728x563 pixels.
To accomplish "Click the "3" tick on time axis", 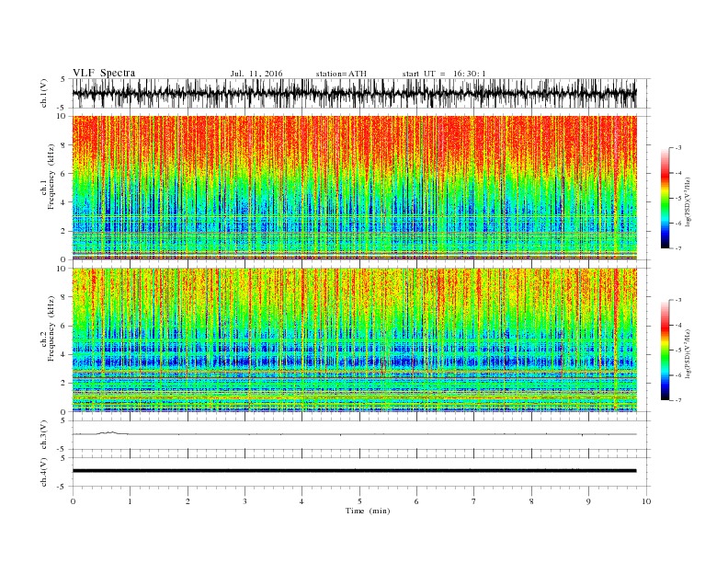I will (x=245, y=501).
